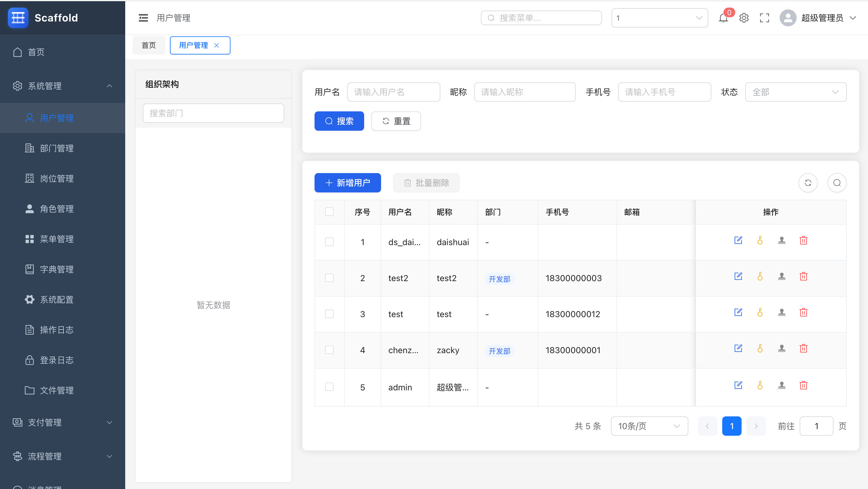Edit user test2 row
This screenshot has height=489, width=868.
(x=738, y=277)
